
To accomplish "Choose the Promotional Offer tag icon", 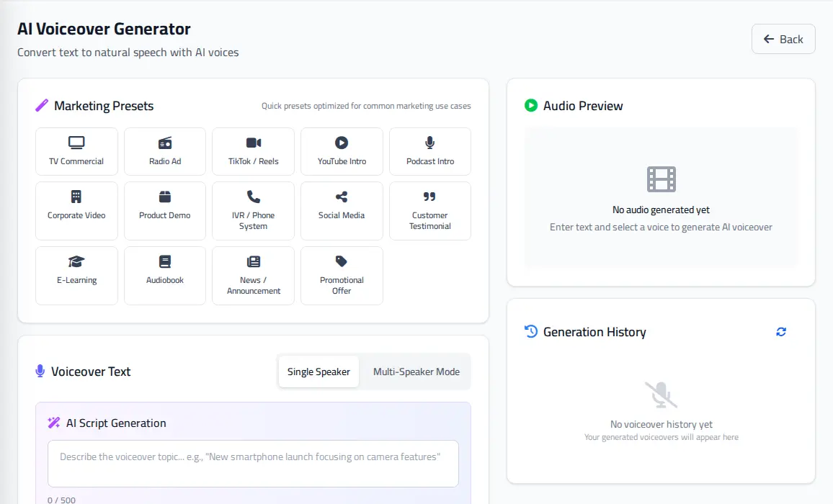I will point(342,261).
